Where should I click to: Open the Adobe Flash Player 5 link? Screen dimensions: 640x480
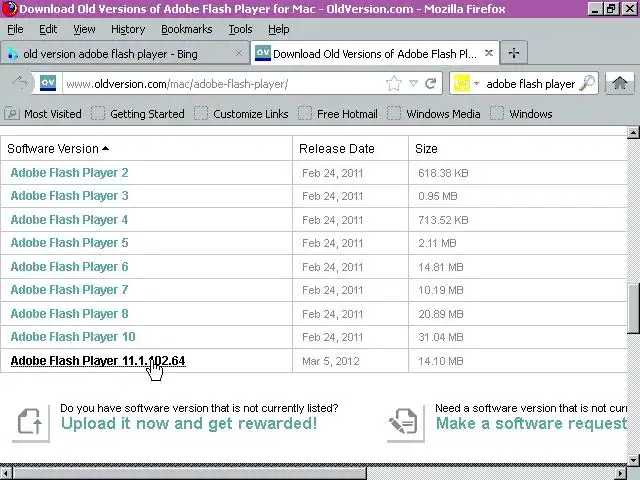(x=69, y=243)
